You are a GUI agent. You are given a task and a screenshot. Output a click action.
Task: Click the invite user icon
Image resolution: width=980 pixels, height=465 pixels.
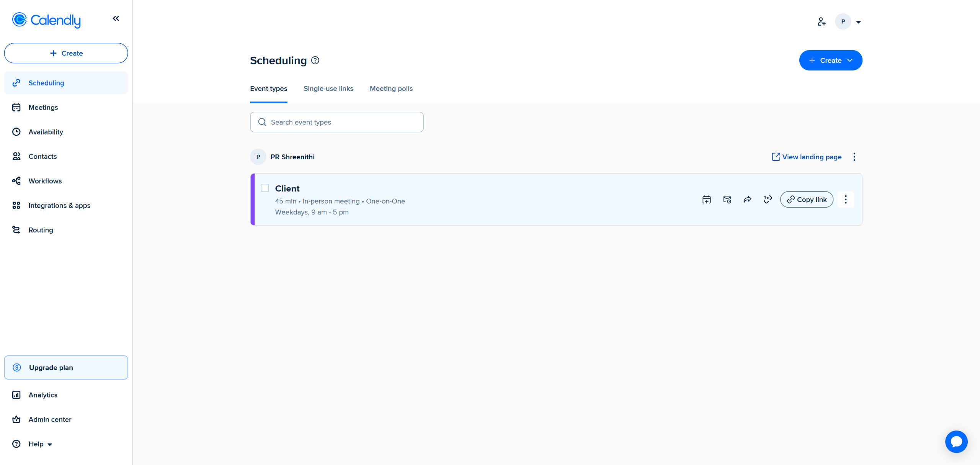pos(822,22)
